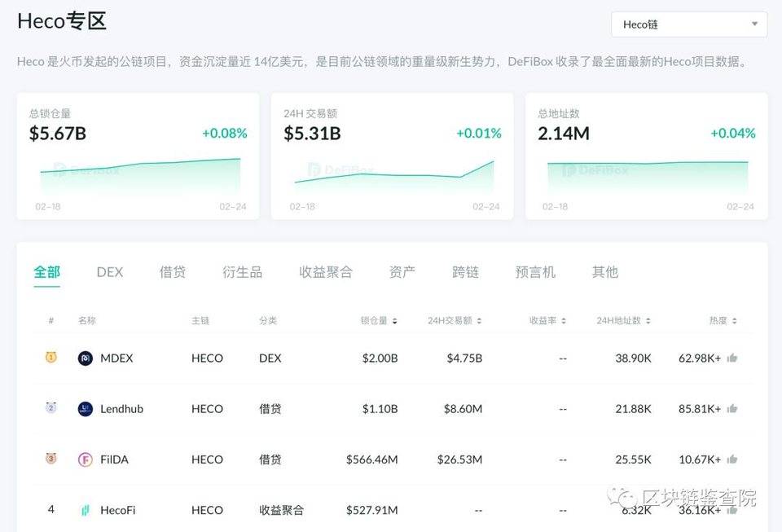Screen dimensions: 782x532
Task: Click the HecoFi project logo icon
Action: (86, 510)
